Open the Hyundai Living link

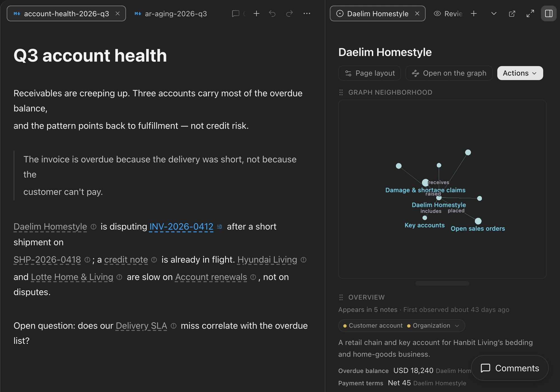[x=267, y=260]
